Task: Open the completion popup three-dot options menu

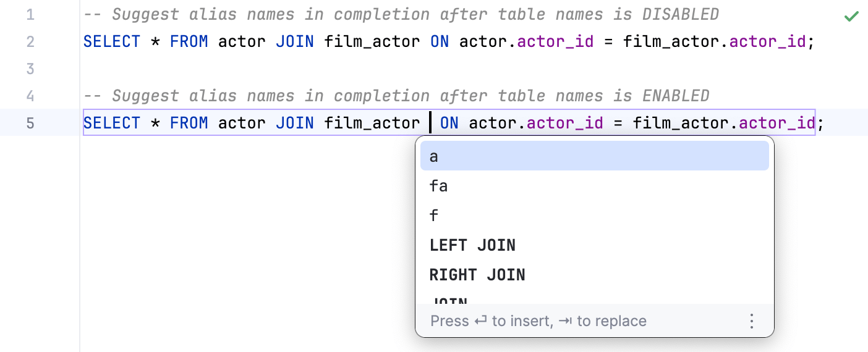Action: [752, 321]
